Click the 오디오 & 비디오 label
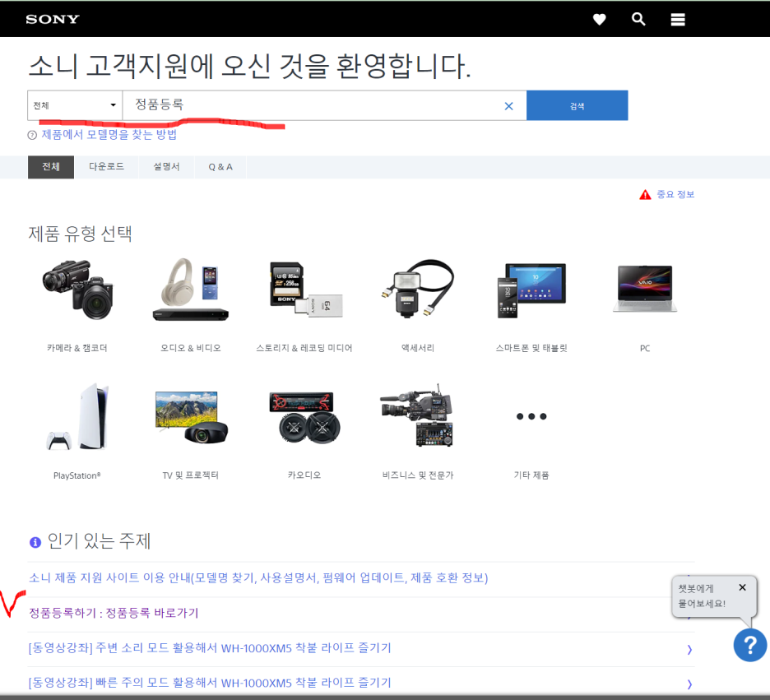Viewport: 770px width, 700px height. [191, 348]
